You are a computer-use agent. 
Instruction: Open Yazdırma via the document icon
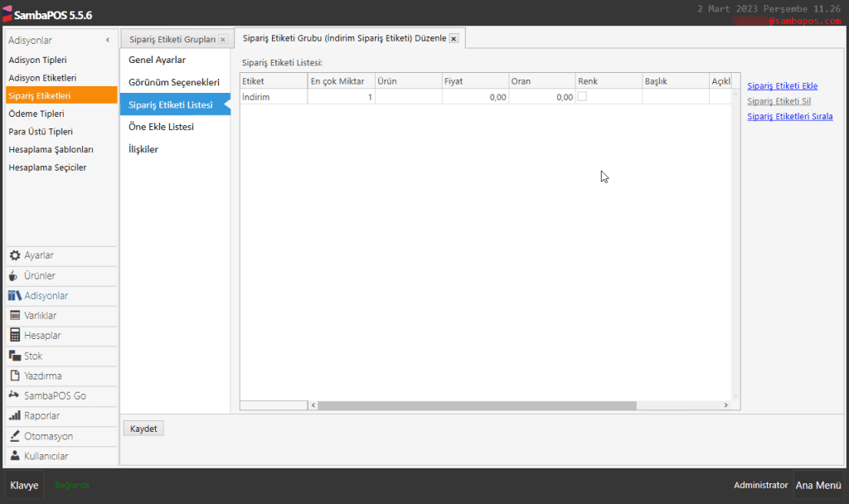[15, 376]
